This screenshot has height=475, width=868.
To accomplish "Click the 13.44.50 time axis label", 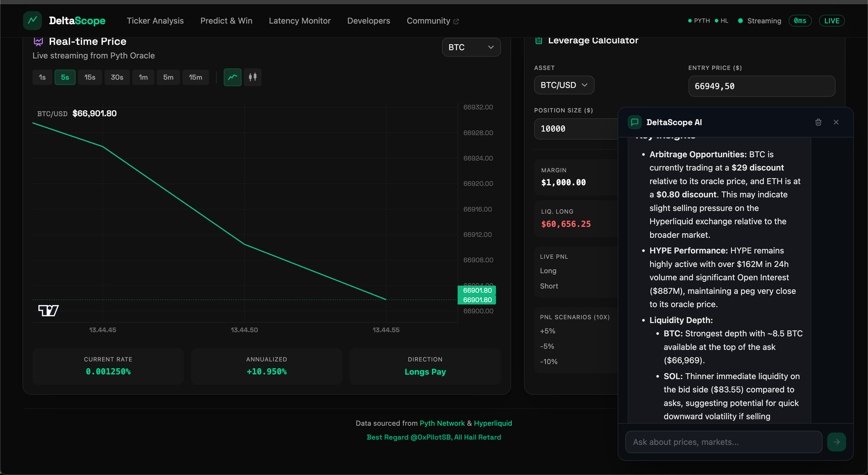I will pos(244,330).
